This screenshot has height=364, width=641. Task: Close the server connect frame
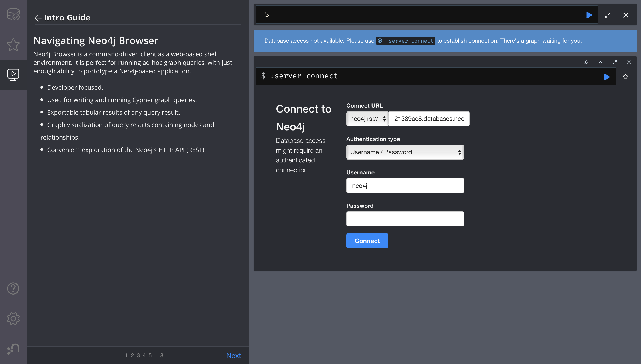coord(629,62)
